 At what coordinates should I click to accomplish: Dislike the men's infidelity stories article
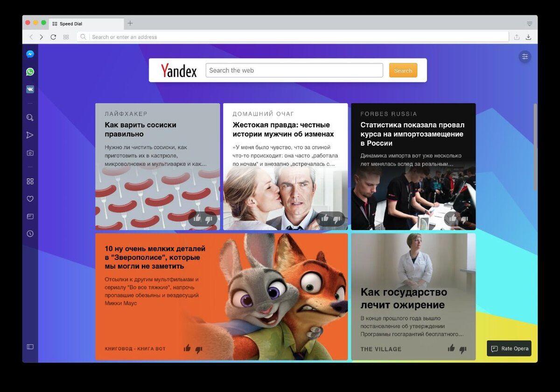[336, 219]
